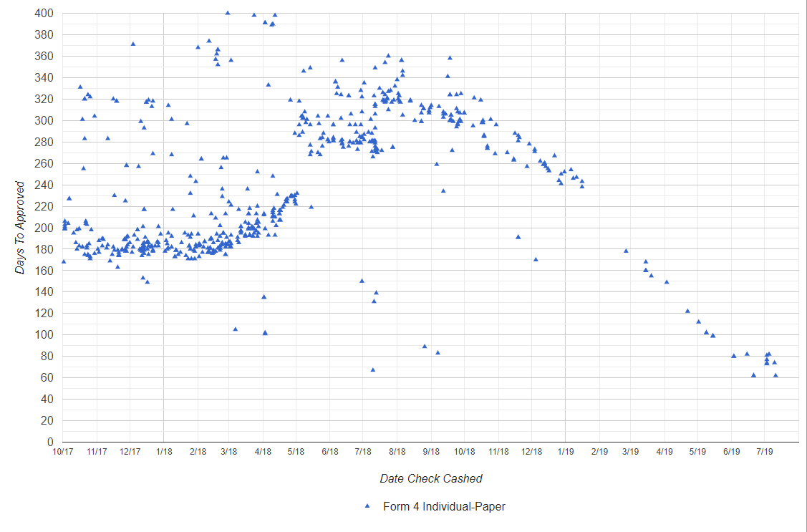The height and width of the screenshot is (532, 807).
Task: Click the 7/19 x-axis label
Action: pyautogui.click(x=764, y=452)
